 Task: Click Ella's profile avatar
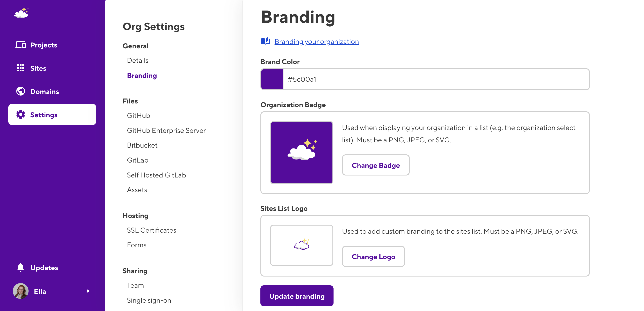click(x=20, y=291)
